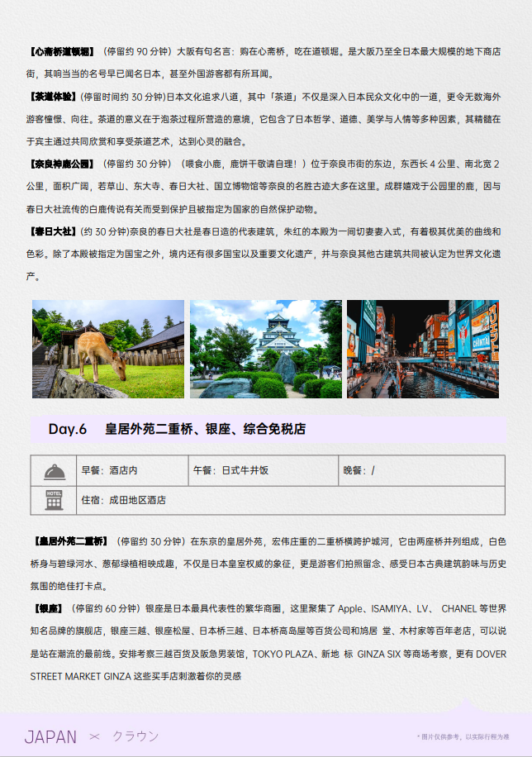Click the footer note 图片仅供参考，以实际行程为准
The width and height of the screenshot is (532, 757).
click(x=463, y=736)
